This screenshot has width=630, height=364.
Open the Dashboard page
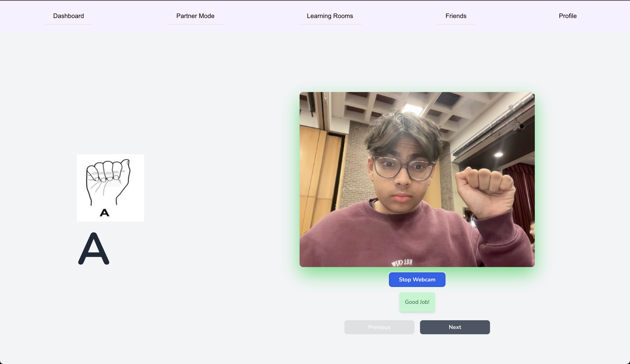click(68, 16)
